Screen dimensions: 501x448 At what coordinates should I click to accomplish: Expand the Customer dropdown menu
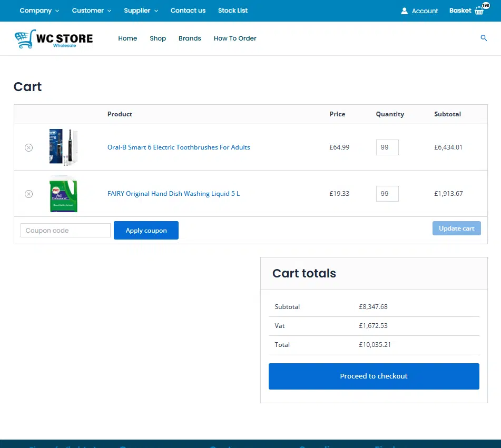coord(91,11)
